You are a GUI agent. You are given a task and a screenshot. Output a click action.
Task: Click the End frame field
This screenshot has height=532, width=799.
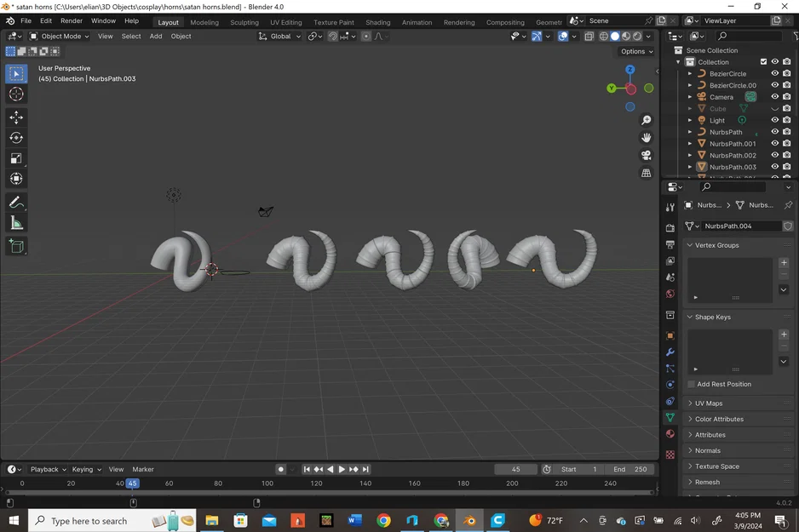pos(629,469)
